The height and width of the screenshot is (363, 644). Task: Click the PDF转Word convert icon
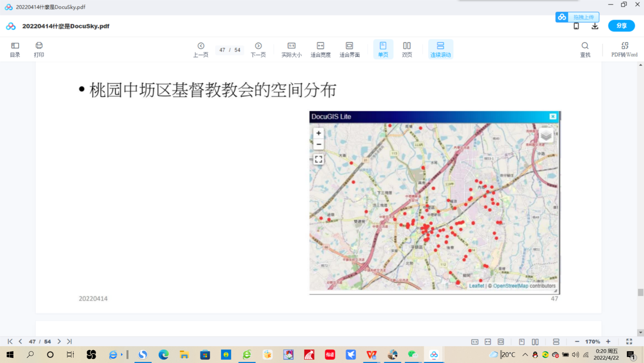tap(624, 49)
